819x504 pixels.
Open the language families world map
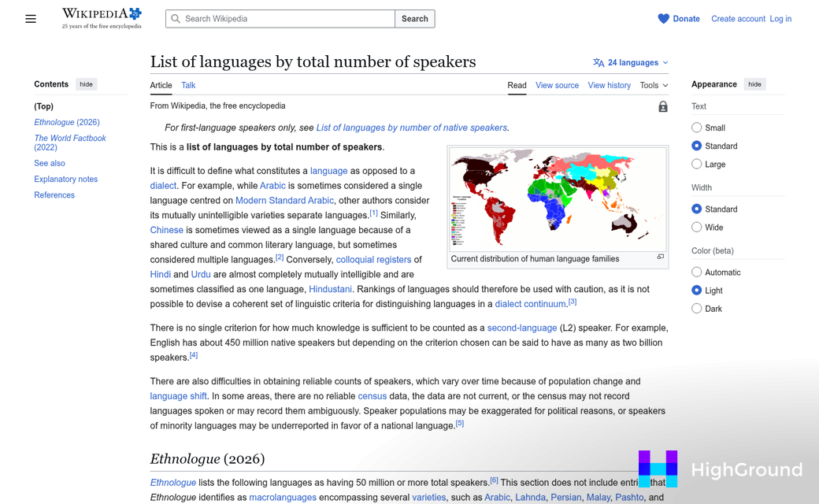click(x=558, y=199)
